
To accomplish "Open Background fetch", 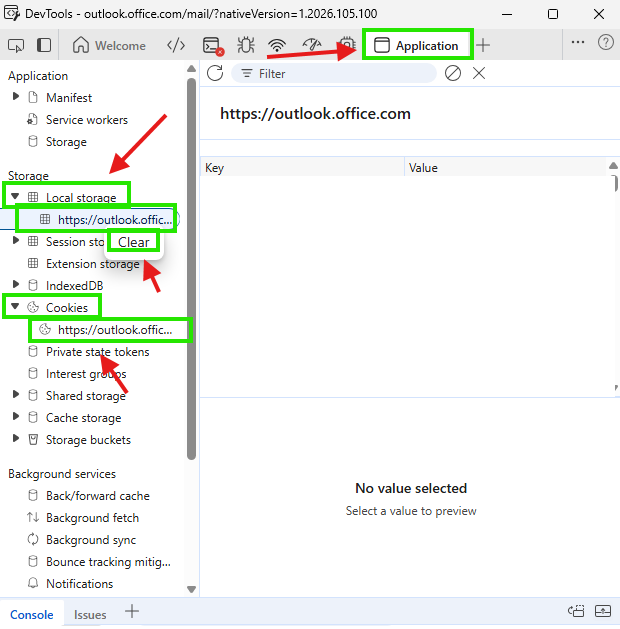I will 92,518.
